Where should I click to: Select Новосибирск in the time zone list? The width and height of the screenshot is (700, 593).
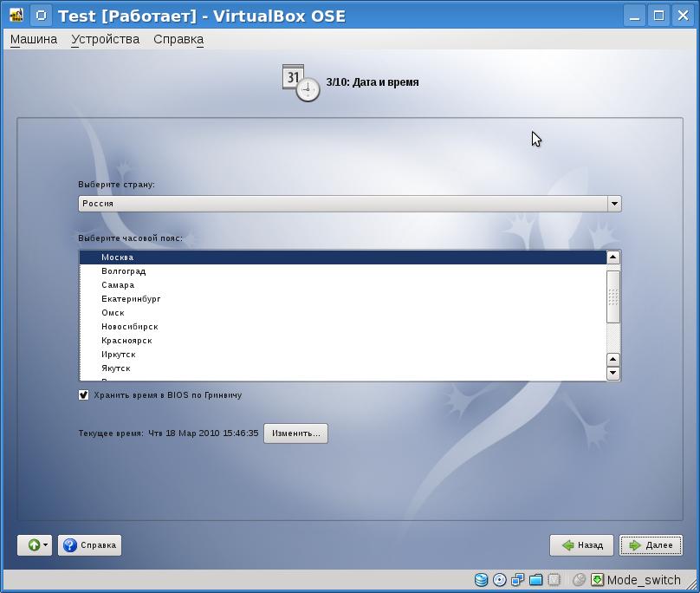coord(129,327)
